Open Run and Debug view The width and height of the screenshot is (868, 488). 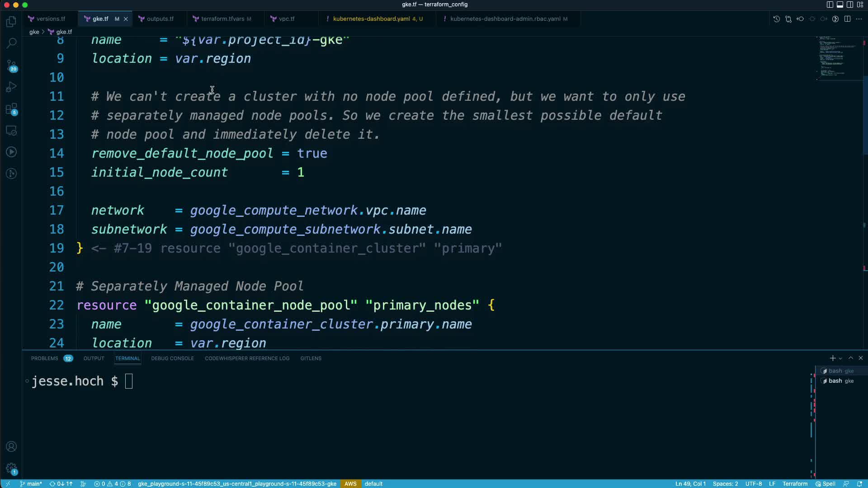pyautogui.click(x=11, y=87)
